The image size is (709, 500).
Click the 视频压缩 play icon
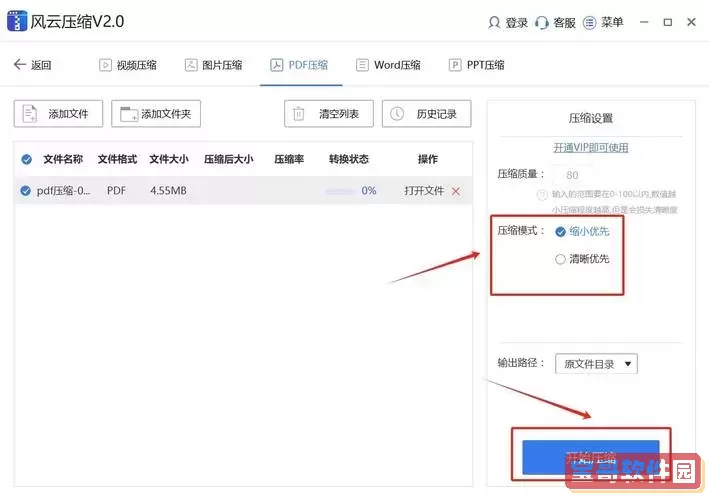(105, 65)
